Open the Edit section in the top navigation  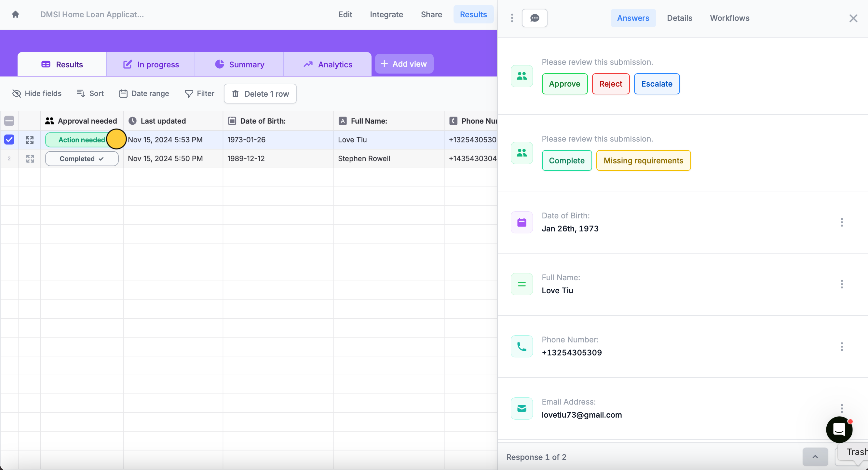[345, 15]
